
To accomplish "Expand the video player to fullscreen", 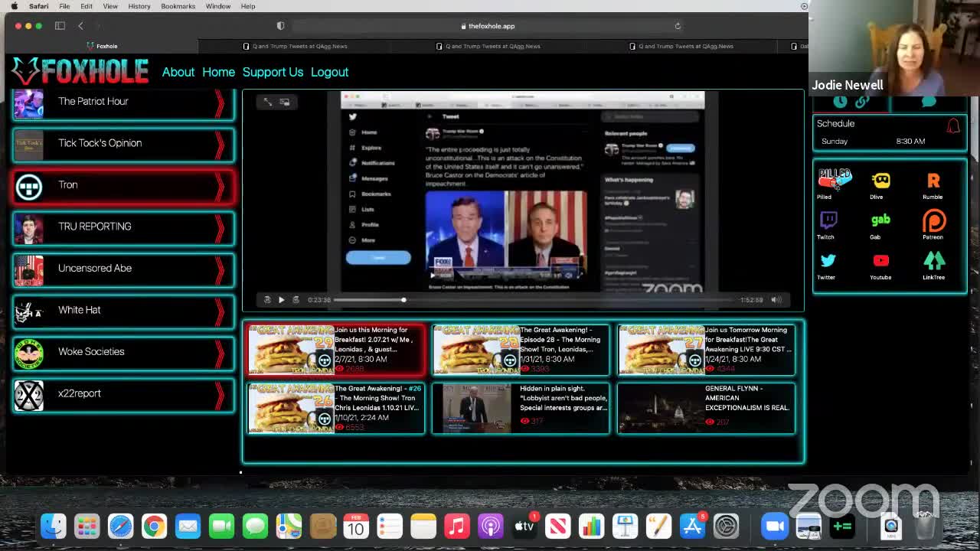I will pos(267,102).
